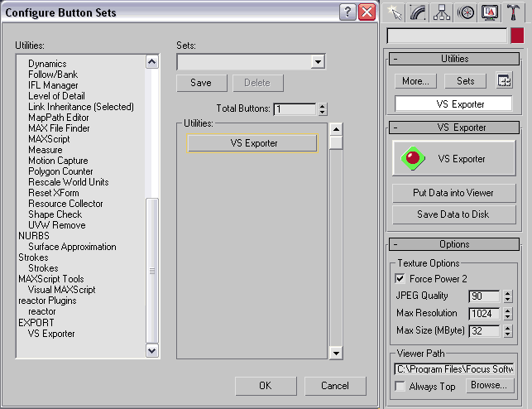Click the JPEG Quality value field
The height and width of the screenshot is (409, 532).
coord(485,296)
